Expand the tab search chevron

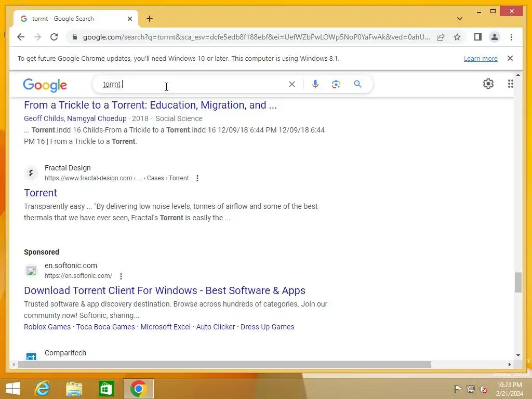[460, 19]
